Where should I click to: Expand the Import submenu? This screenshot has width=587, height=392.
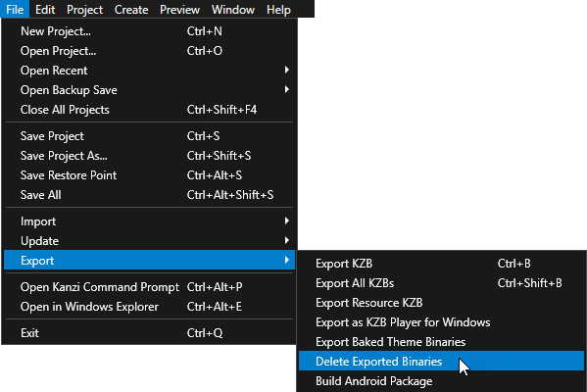[x=149, y=221]
